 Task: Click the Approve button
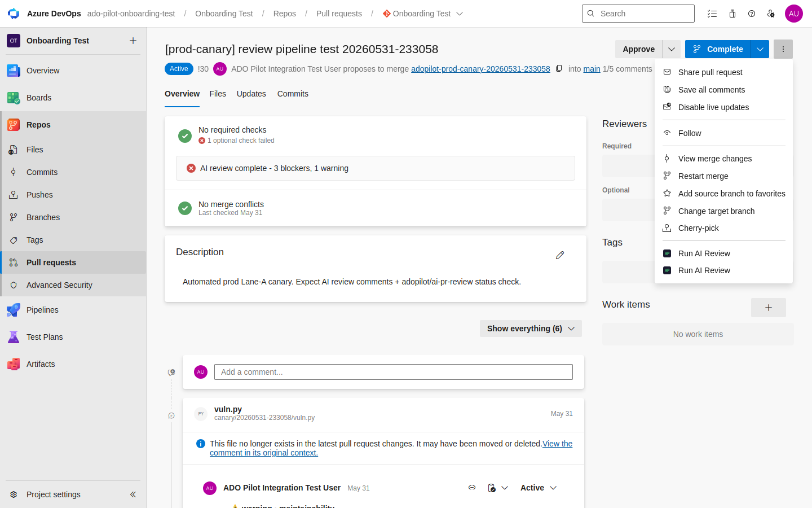(639, 49)
